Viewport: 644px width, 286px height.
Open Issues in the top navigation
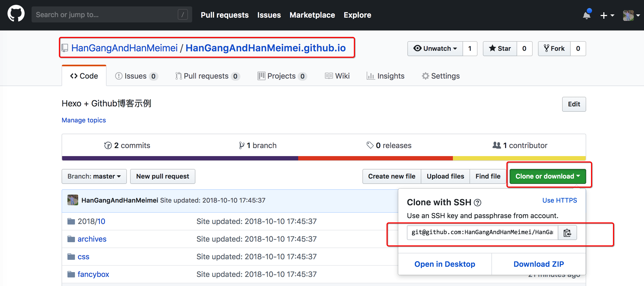pyautogui.click(x=269, y=15)
